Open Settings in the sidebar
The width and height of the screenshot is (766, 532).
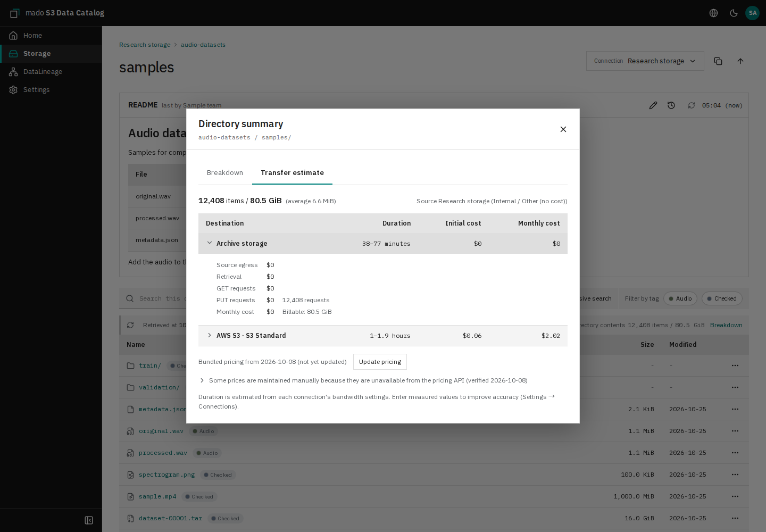coord(51,90)
